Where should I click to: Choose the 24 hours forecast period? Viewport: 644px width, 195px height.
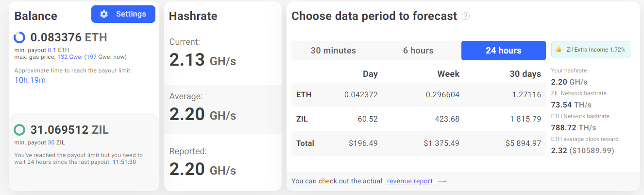pyautogui.click(x=503, y=51)
